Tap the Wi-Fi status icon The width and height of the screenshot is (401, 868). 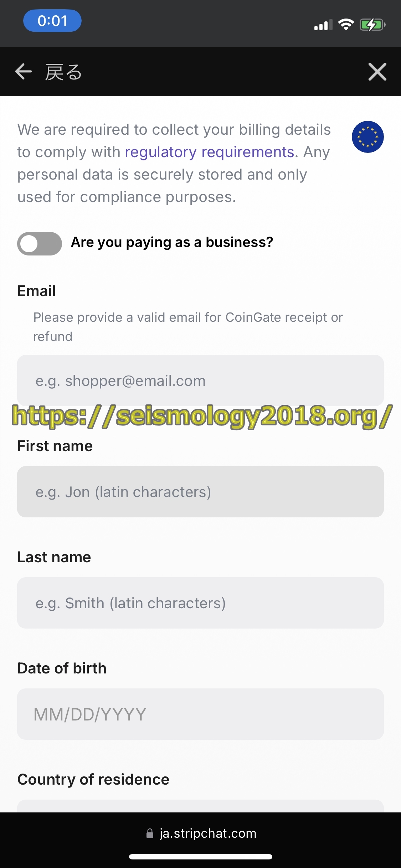click(x=346, y=25)
